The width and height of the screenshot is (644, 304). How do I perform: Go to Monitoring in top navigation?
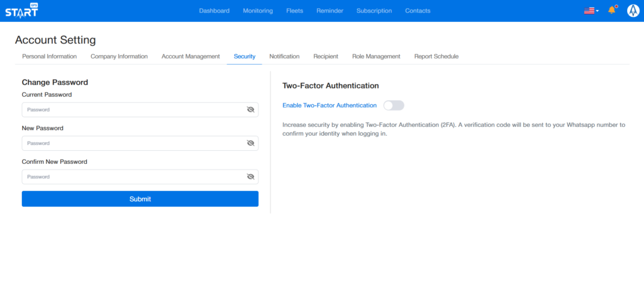(258, 11)
